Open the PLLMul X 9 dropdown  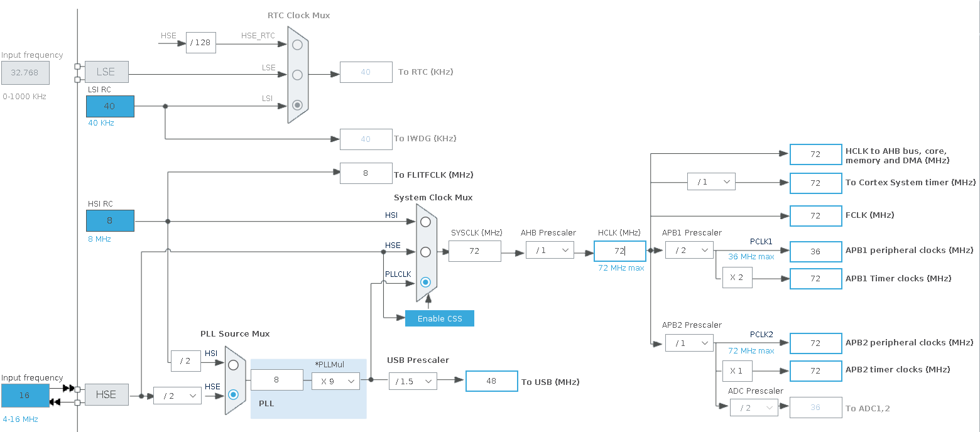(335, 381)
